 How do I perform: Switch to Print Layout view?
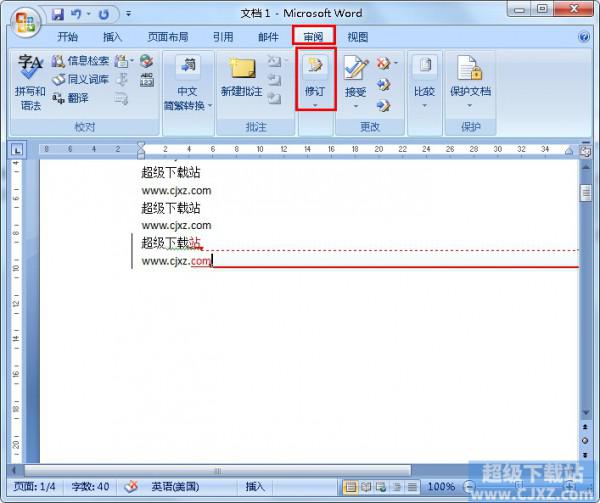(x=350, y=487)
